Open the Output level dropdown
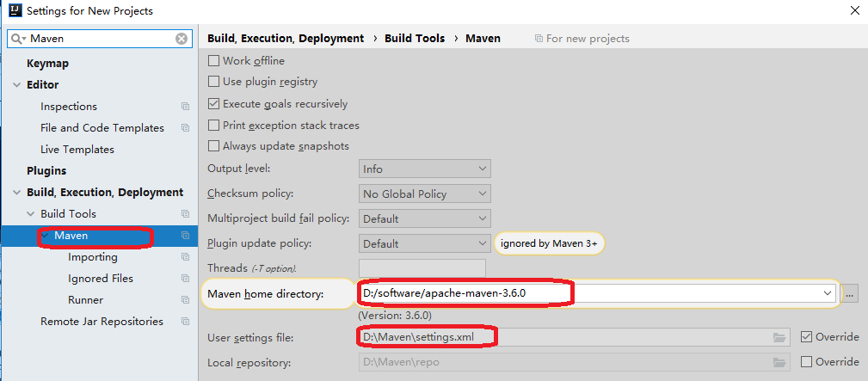The height and width of the screenshot is (381, 868). pos(424,169)
